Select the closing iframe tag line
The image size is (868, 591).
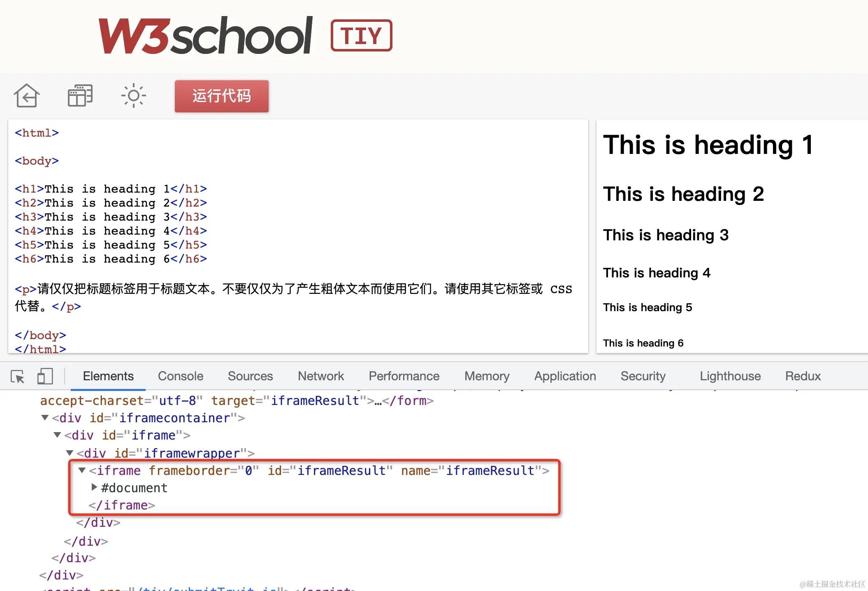point(122,505)
